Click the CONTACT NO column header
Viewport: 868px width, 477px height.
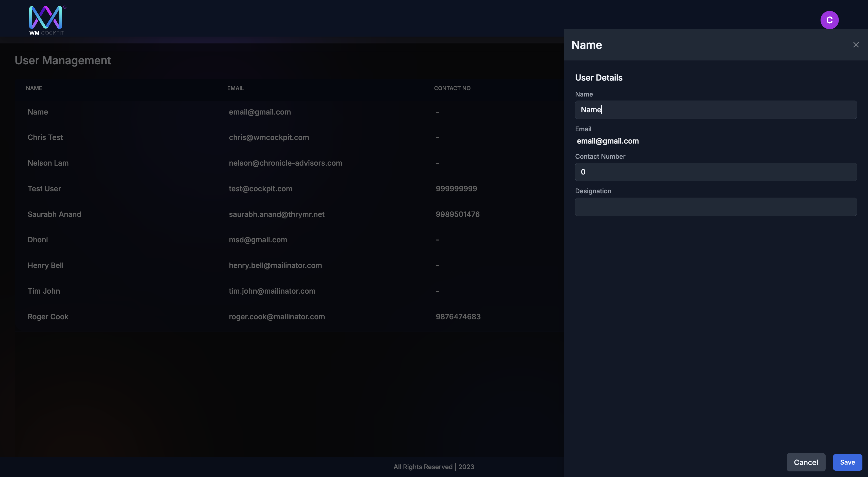(x=452, y=88)
